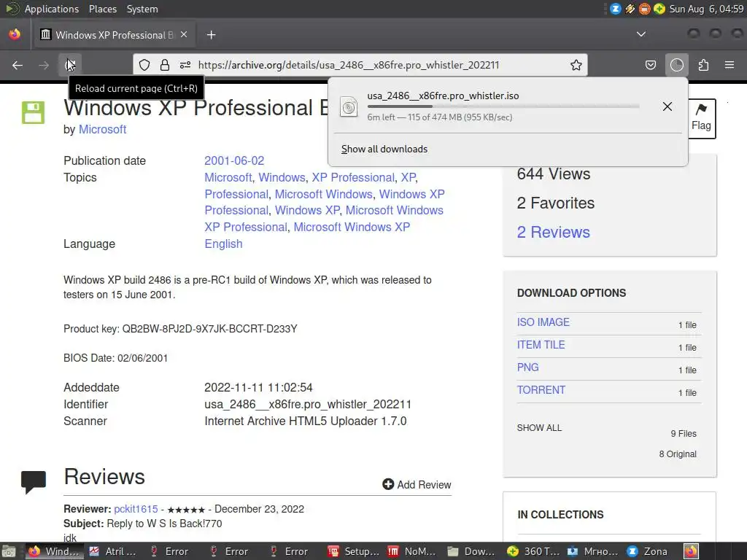This screenshot has width=747, height=560.
Task: Open the XP Professional topic link
Action: (353, 178)
